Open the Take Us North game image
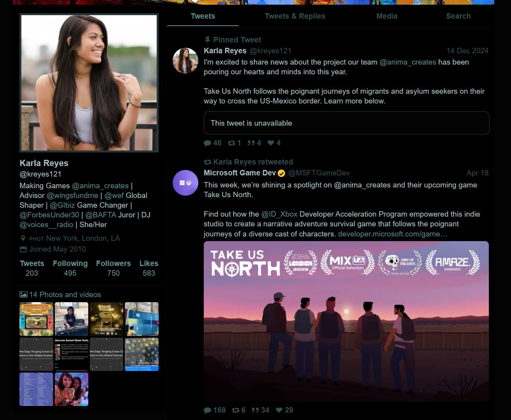The height and width of the screenshot is (420, 511). tap(346, 321)
